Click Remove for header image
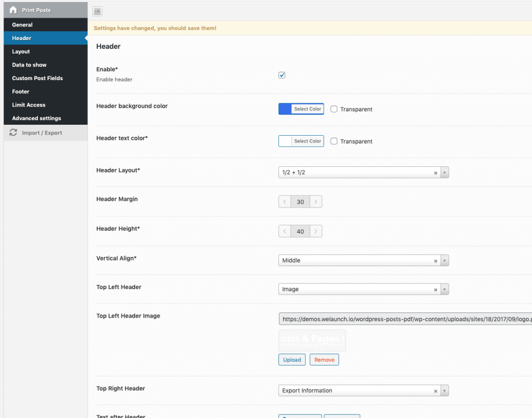 click(324, 360)
